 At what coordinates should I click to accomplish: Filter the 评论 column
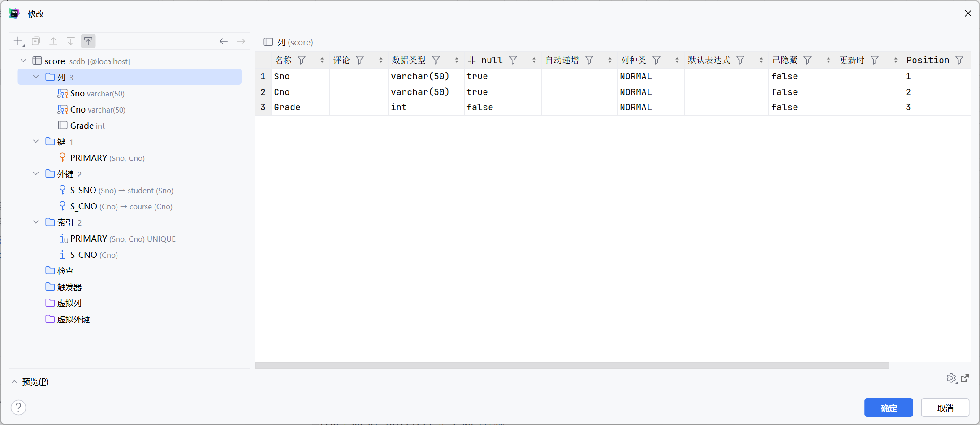coord(360,60)
